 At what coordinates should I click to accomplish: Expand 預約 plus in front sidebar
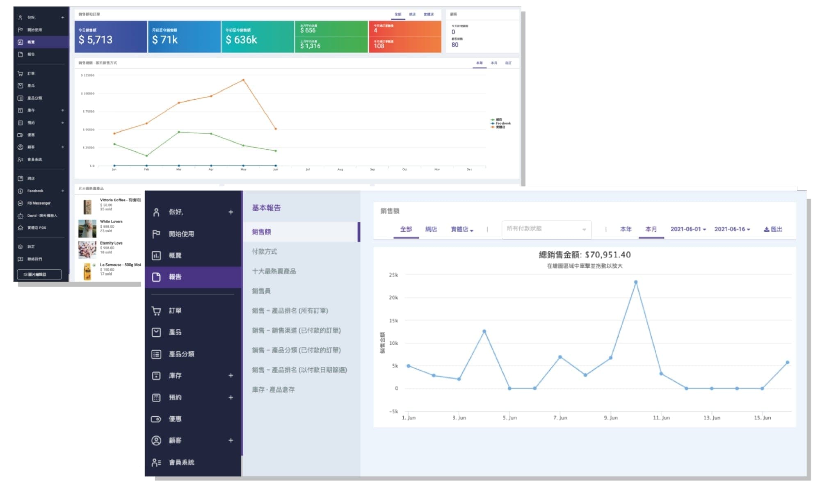click(231, 397)
